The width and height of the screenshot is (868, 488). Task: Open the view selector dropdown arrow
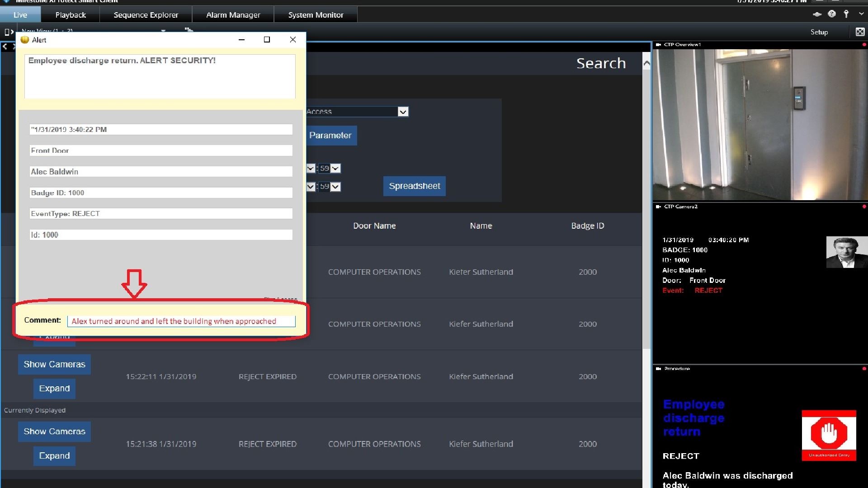163,31
